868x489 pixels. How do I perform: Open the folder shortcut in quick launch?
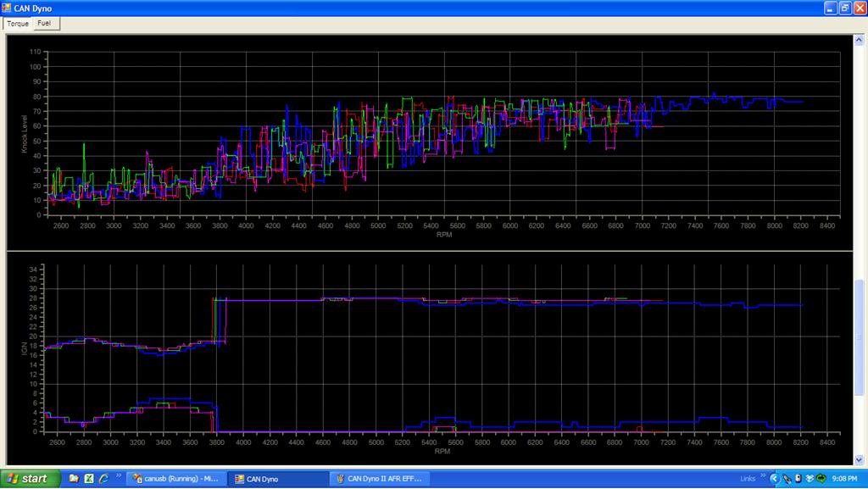[75, 479]
